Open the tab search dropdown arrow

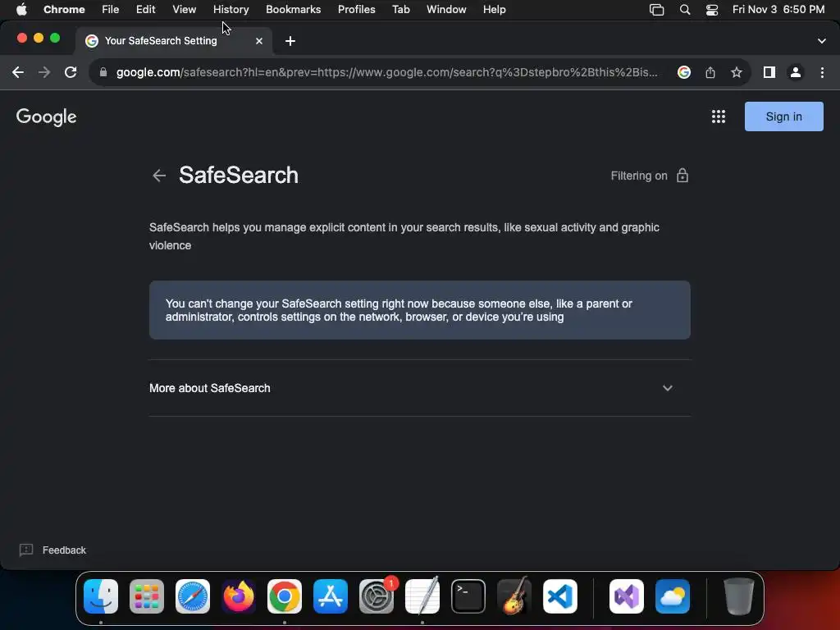click(x=822, y=41)
